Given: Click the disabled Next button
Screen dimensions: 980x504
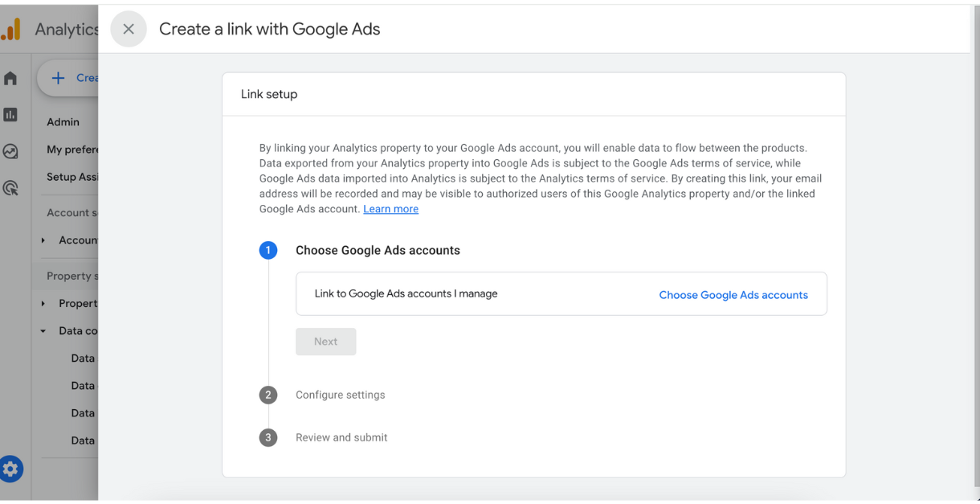Looking at the screenshot, I should pos(325,342).
